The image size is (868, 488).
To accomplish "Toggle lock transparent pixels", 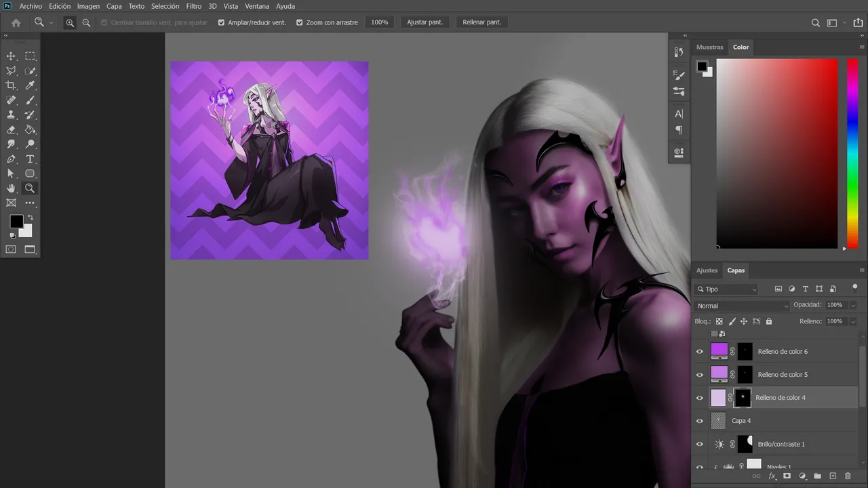I will tap(719, 321).
